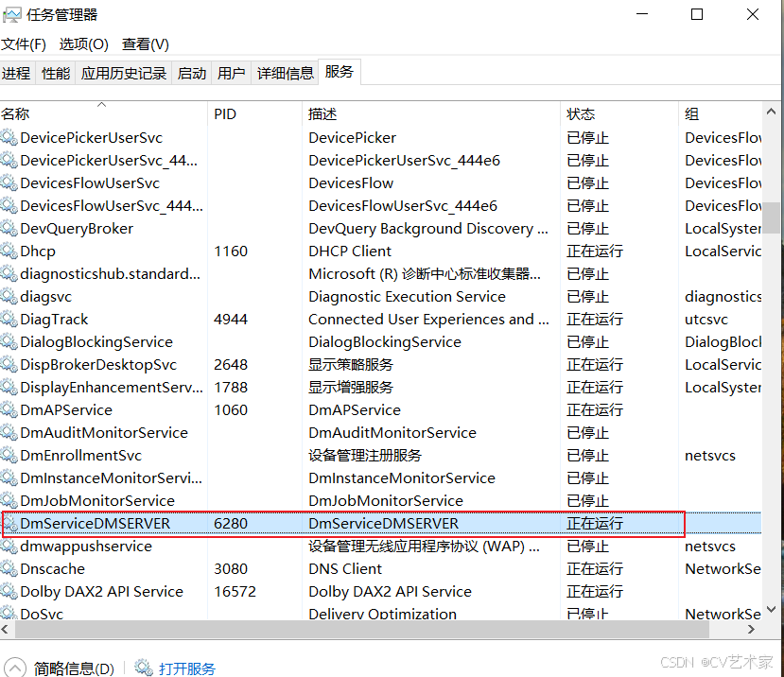Viewport: 784px width, 677px height.
Task: Select the 显示策略服务 description cell
Action: click(351, 364)
